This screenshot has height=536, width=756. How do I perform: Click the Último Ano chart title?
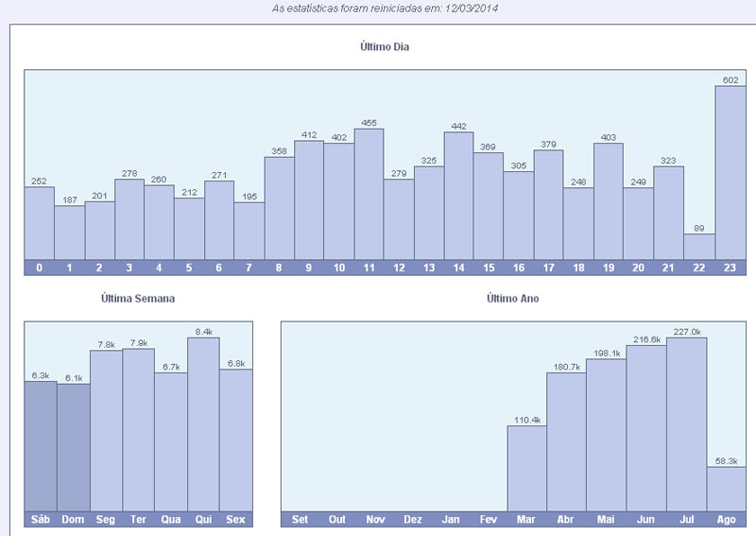coord(512,299)
